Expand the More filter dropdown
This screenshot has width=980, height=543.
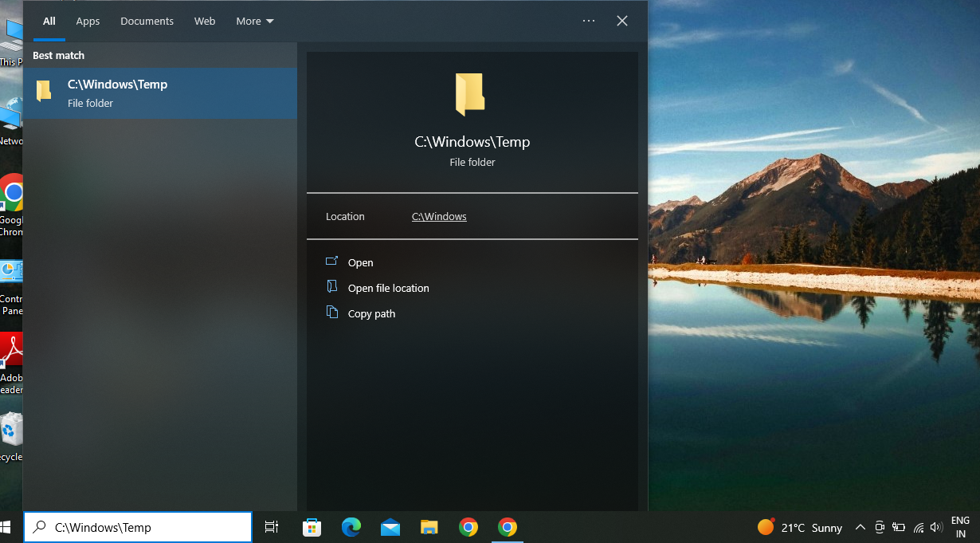coord(255,22)
